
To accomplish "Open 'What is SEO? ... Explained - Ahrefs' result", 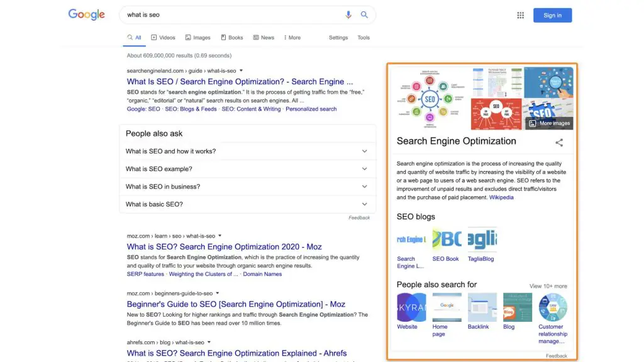I will coord(236,353).
